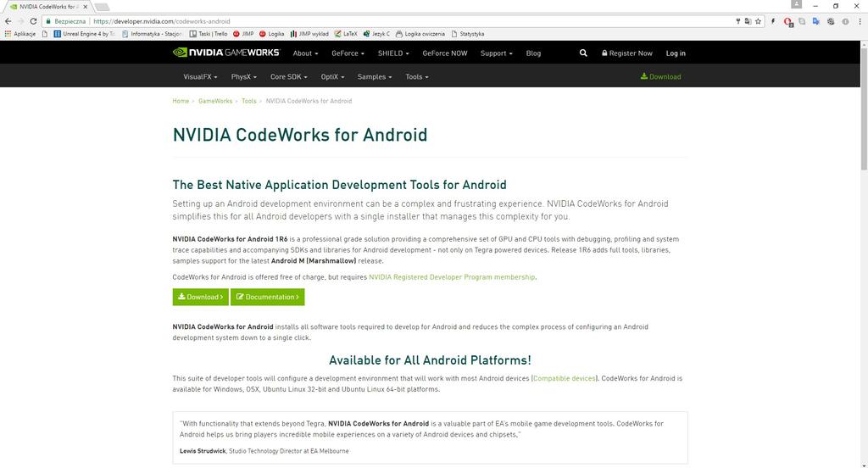868x468 pixels.
Task: Click the translate page icon in address bar
Action: (748, 21)
